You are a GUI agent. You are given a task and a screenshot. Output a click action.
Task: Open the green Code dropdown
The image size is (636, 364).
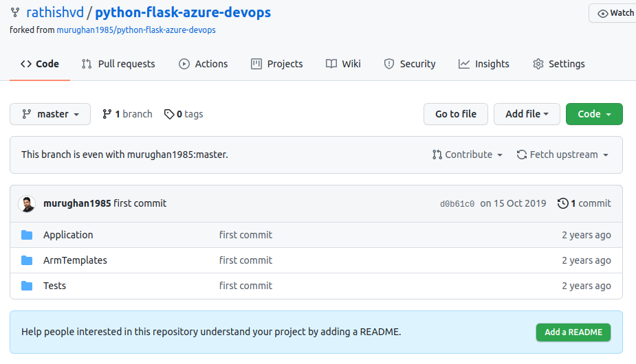(x=594, y=114)
